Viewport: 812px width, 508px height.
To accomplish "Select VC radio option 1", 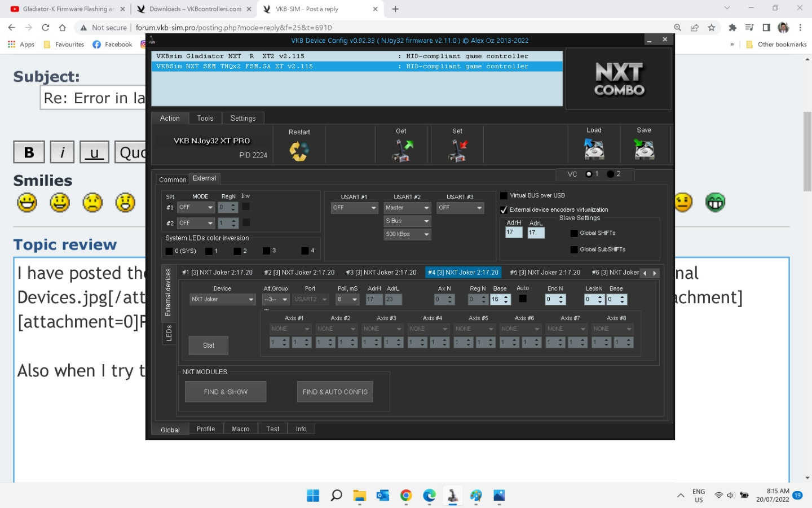I will (589, 174).
